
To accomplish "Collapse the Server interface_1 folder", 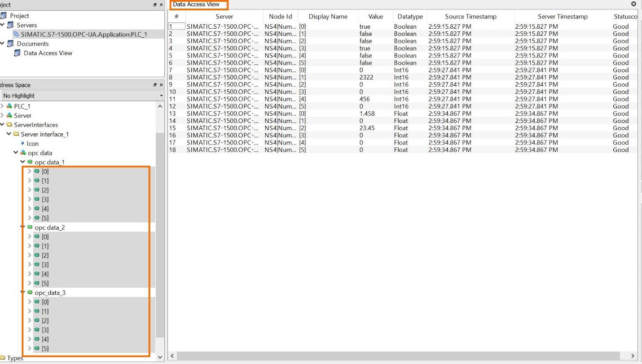I will pyautogui.click(x=9, y=134).
